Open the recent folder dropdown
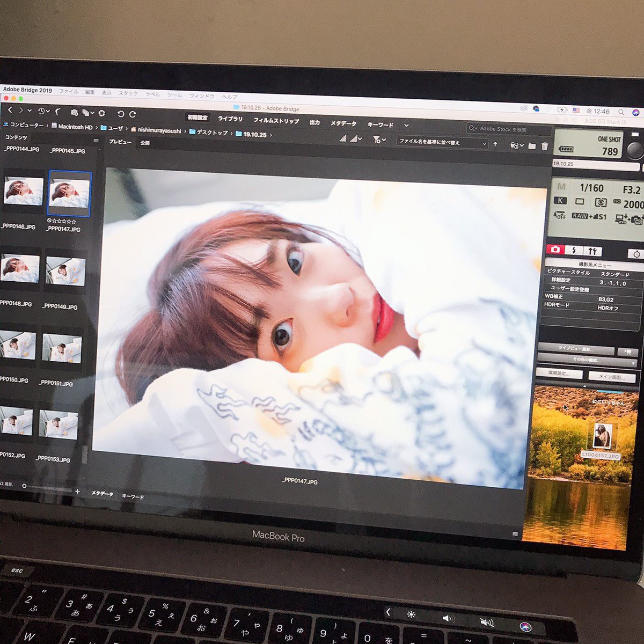 pos(516,145)
